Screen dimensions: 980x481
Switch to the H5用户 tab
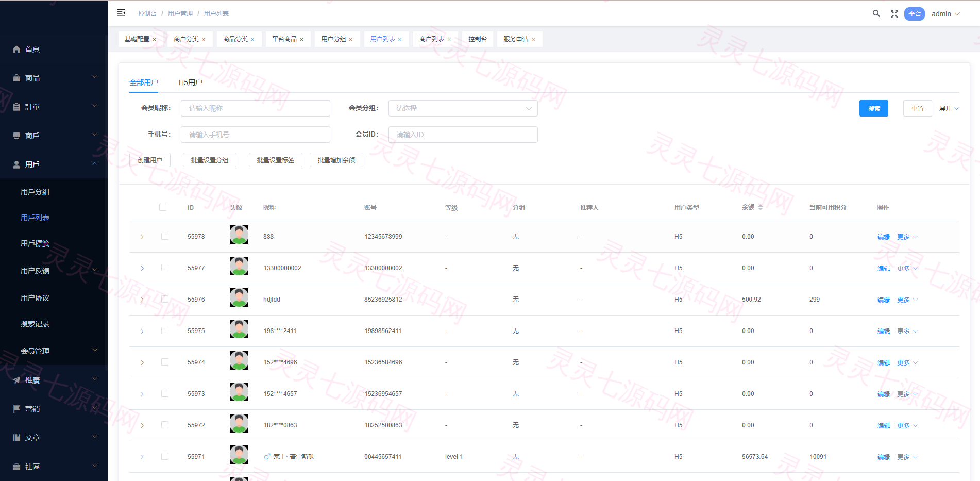pos(191,82)
